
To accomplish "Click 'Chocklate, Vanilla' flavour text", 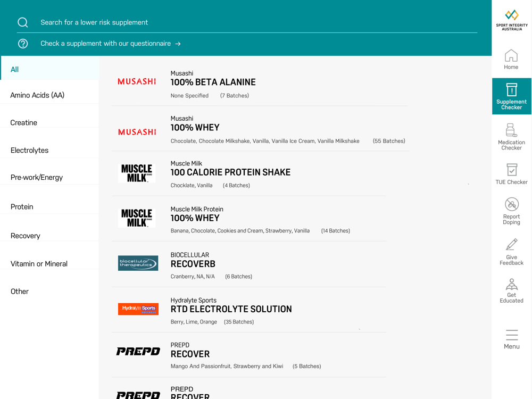I will pyautogui.click(x=192, y=186).
